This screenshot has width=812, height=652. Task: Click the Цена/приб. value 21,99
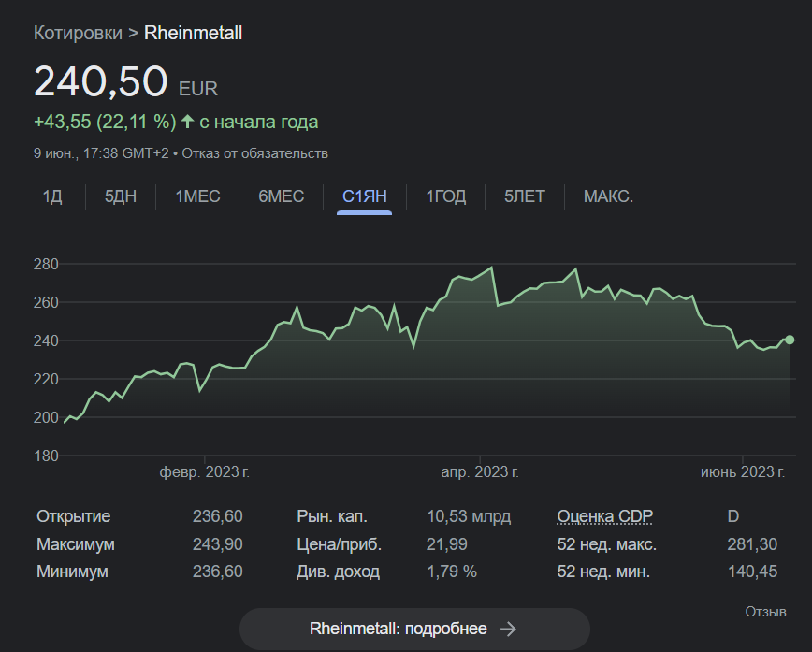(447, 544)
